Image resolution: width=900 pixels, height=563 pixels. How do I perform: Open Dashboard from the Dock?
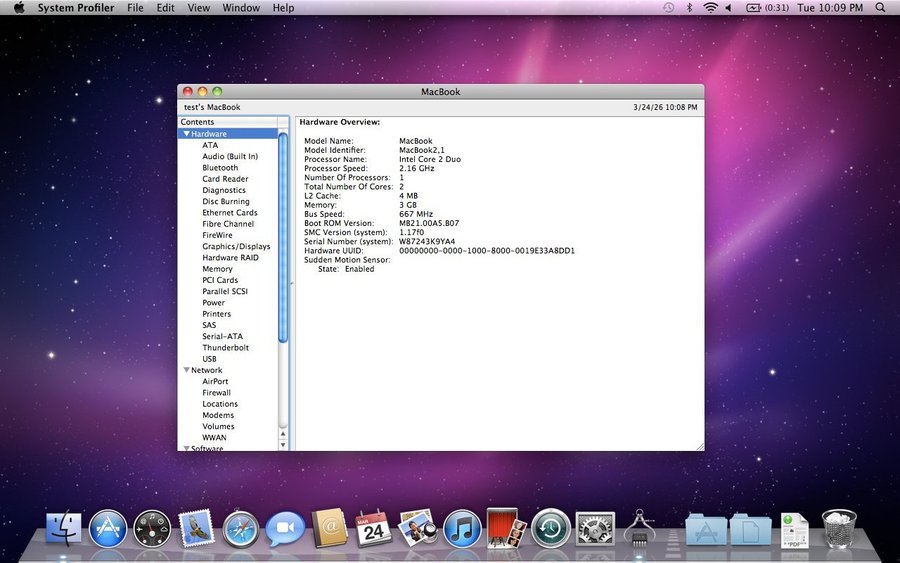[x=152, y=528]
